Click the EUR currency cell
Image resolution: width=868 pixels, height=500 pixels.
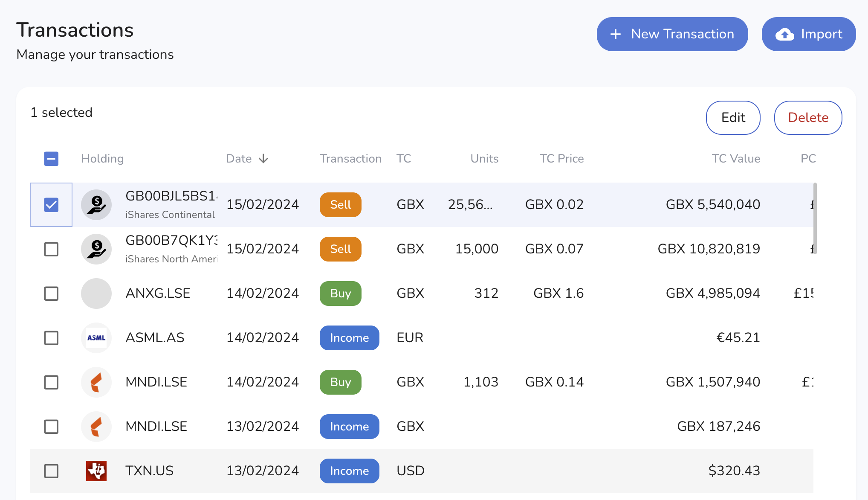click(x=410, y=338)
